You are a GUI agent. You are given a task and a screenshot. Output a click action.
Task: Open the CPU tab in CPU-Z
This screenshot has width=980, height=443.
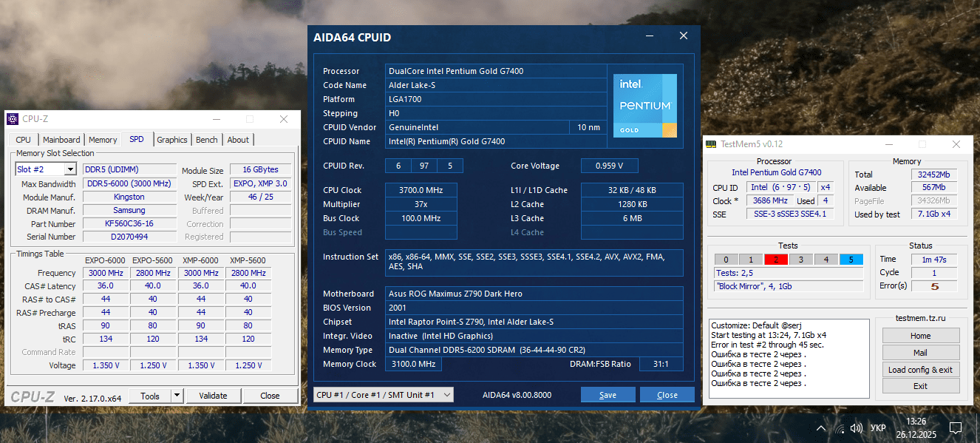(x=24, y=140)
